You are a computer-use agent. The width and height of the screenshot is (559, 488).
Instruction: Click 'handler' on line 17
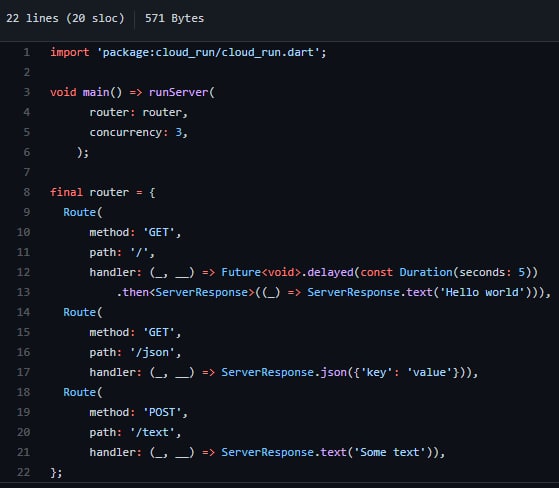112,372
